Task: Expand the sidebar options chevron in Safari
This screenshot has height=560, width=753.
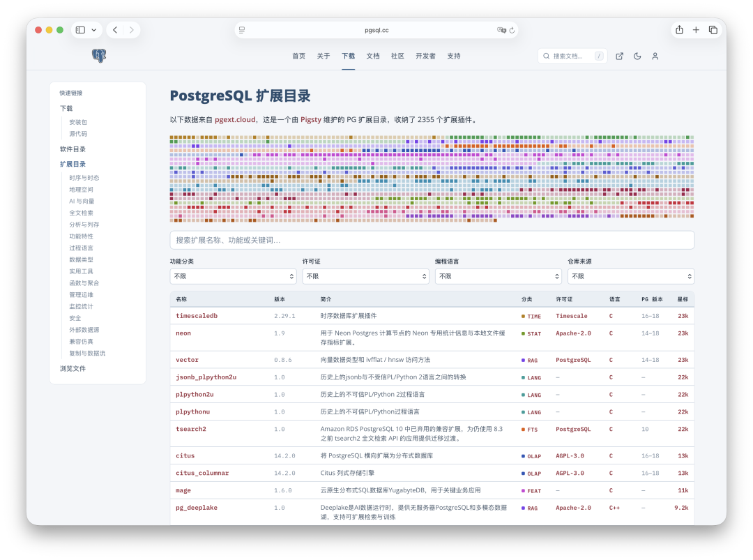Action: [x=93, y=30]
